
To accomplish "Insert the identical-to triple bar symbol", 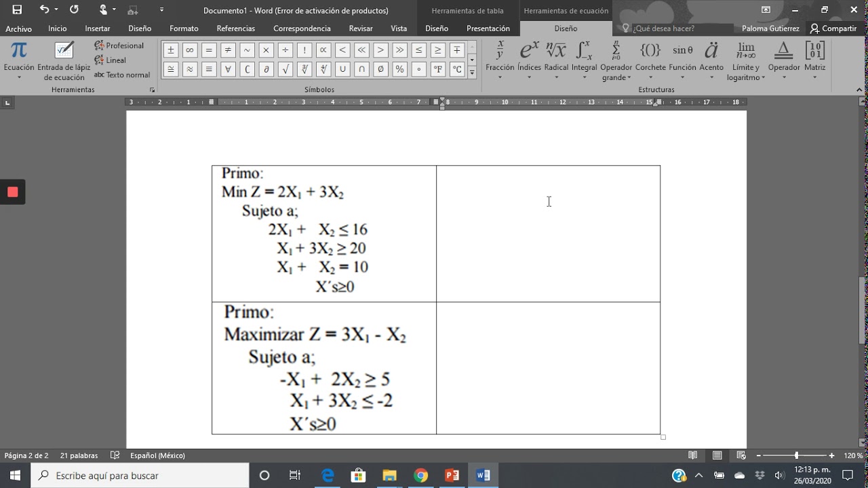I will (209, 69).
